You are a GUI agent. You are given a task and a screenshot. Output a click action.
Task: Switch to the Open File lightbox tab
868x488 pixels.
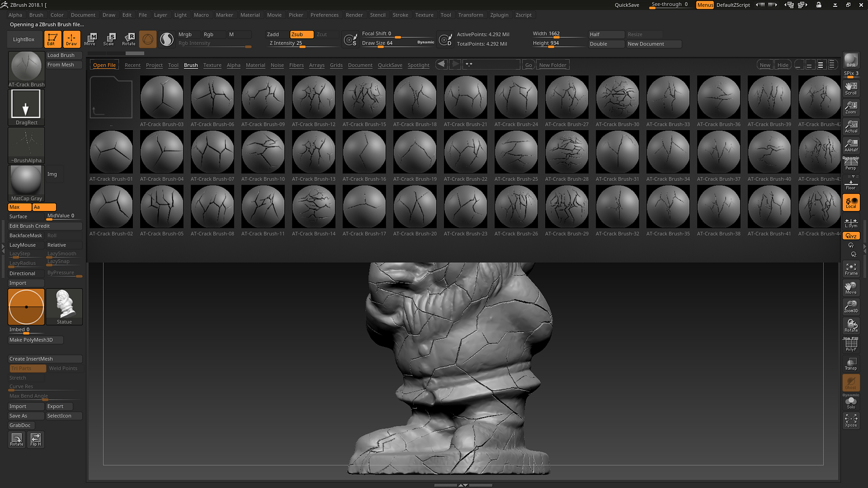pyautogui.click(x=105, y=65)
